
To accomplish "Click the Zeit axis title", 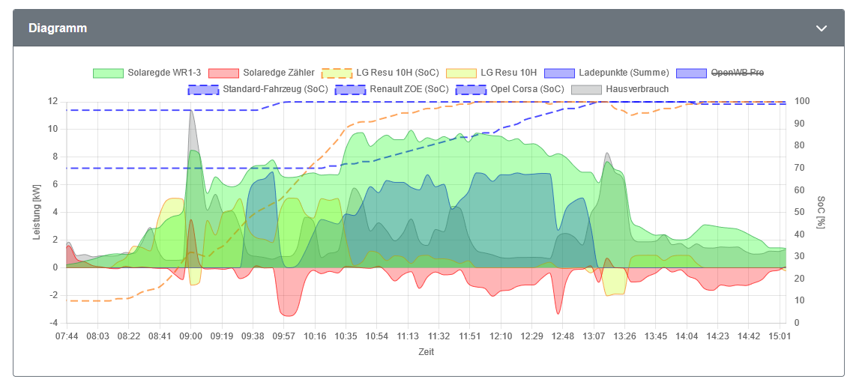I will pos(427,352).
